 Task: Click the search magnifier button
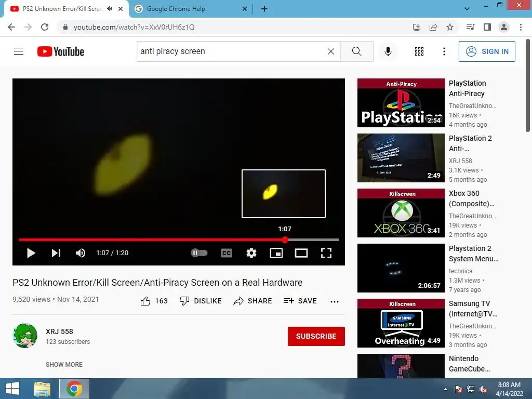(x=356, y=51)
